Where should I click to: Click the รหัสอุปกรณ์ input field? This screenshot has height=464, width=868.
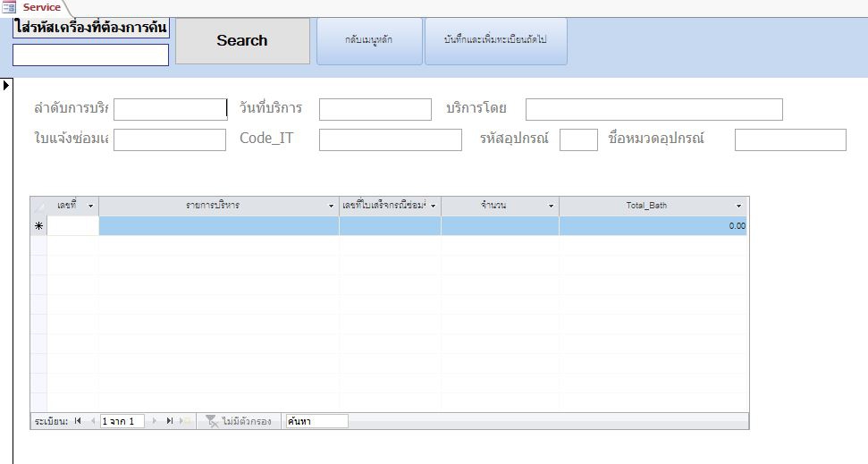click(578, 139)
